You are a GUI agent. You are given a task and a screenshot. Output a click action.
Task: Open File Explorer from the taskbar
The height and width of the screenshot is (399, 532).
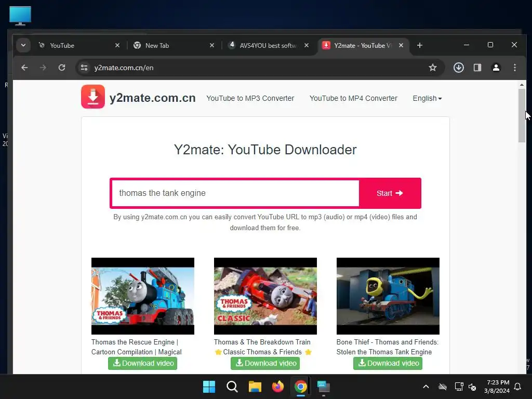click(x=255, y=387)
